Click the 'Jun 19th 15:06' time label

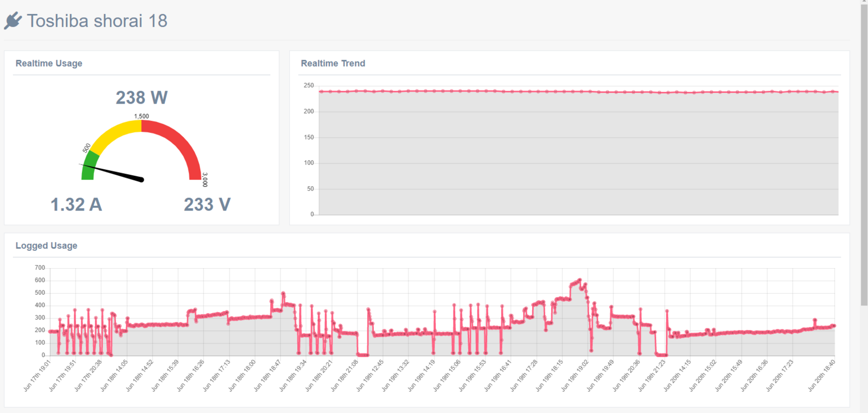(447, 375)
